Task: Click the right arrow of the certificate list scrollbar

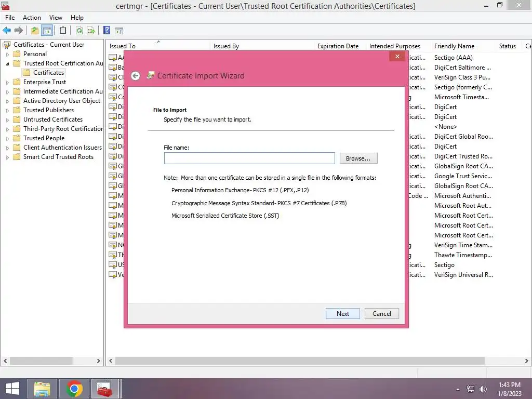Action: (527, 361)
